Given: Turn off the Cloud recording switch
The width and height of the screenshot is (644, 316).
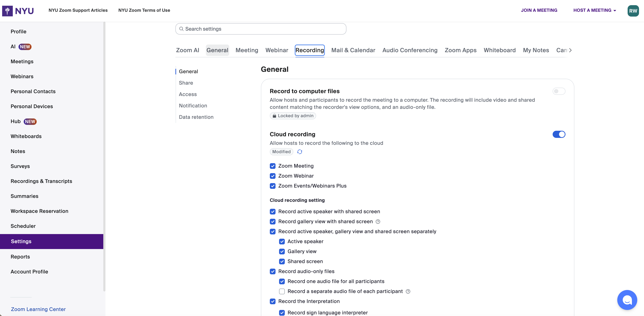Looking at the screenshot, I should click(559, 134).
